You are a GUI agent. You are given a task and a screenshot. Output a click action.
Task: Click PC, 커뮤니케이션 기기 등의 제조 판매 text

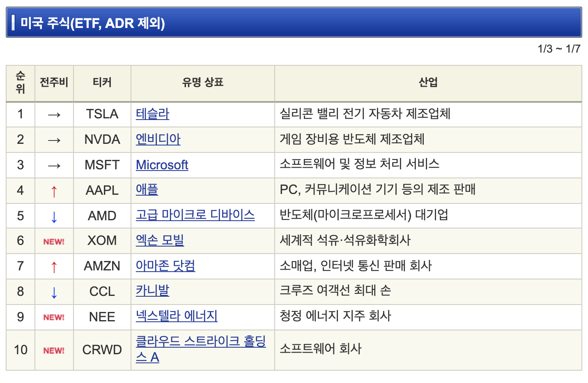pos(377,189)
